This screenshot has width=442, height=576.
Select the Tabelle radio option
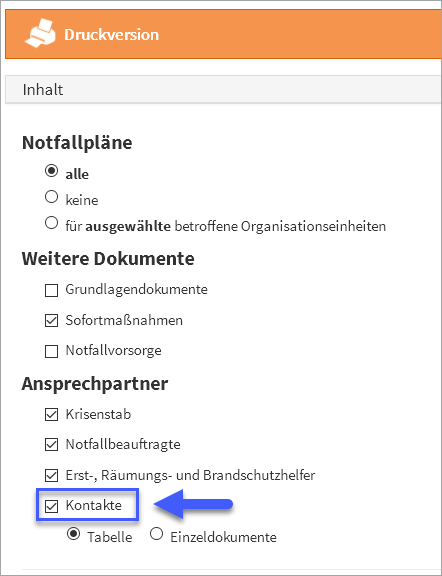tap(73, 534)
